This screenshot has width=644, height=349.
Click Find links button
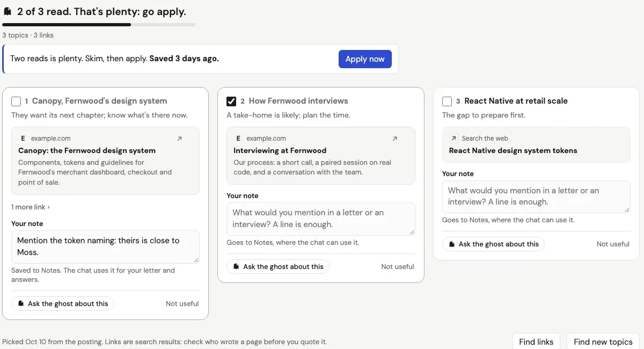click(x=536, y=341)
